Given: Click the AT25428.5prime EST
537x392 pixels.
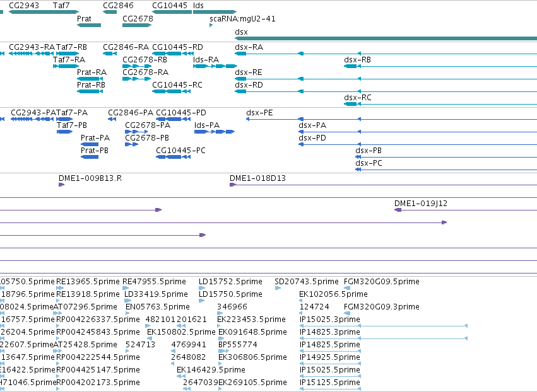Looking at the screenshot, I should point(57,351).
